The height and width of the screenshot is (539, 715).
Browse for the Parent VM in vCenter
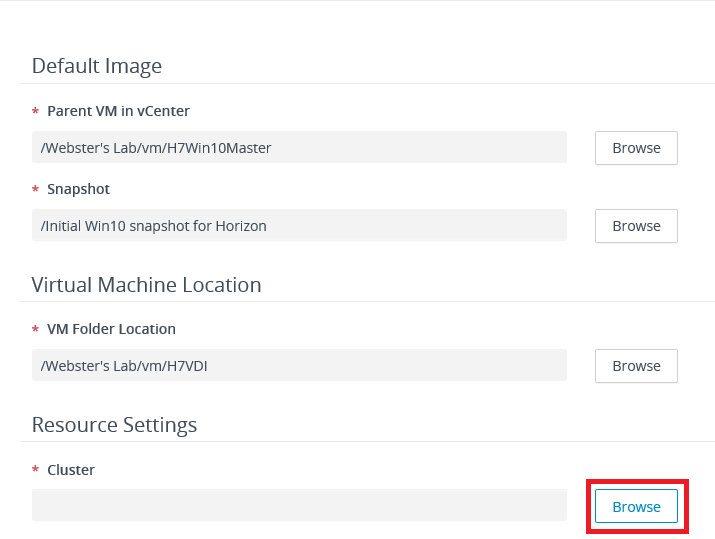point(636,148)
